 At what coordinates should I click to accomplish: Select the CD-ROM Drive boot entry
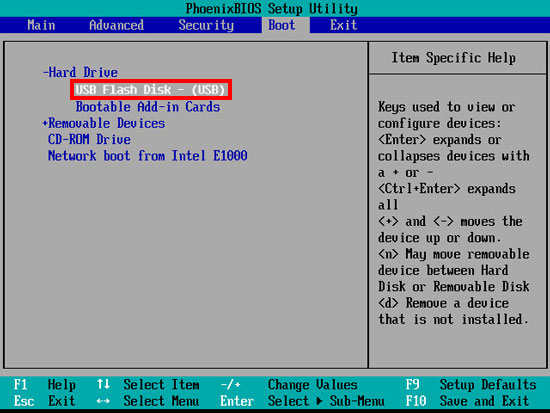pos(89,139)
